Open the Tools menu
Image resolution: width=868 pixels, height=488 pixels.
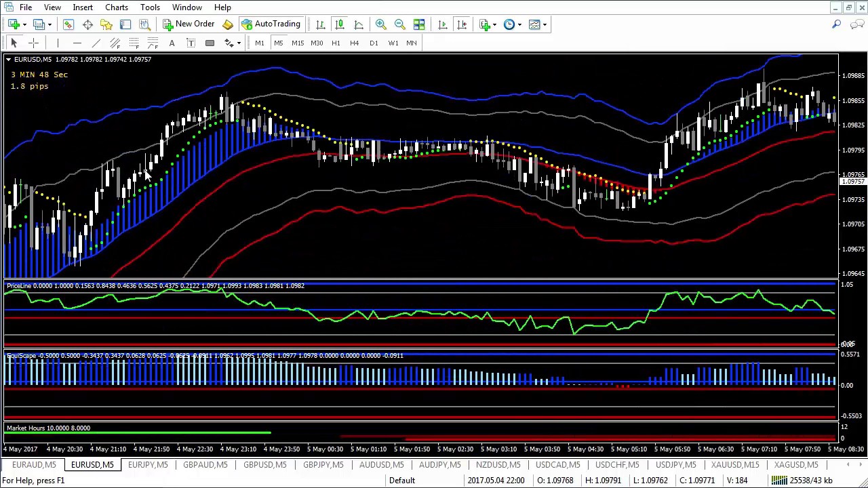tap(150, 7)
